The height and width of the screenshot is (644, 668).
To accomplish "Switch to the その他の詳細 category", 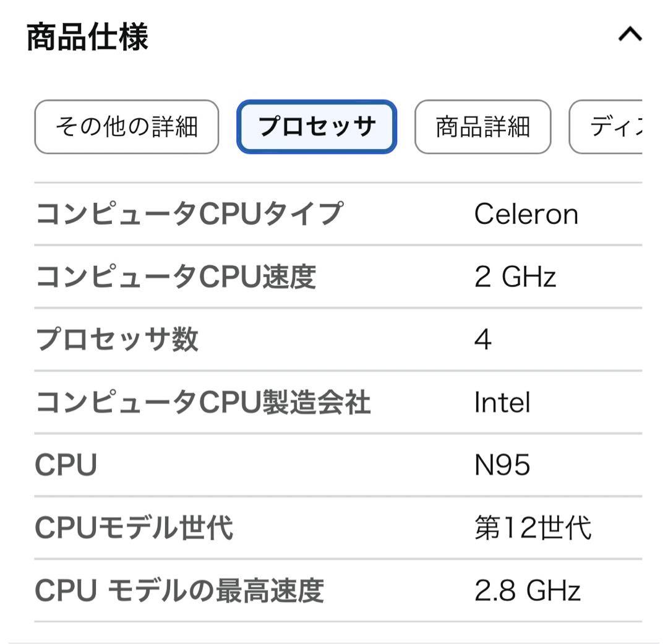I will click(126, 126).
